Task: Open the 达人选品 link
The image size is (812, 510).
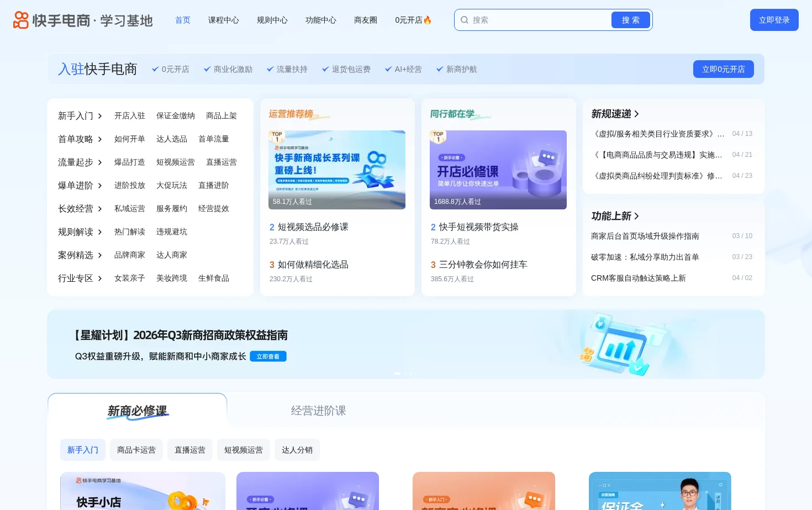Action: pos(172,139)
